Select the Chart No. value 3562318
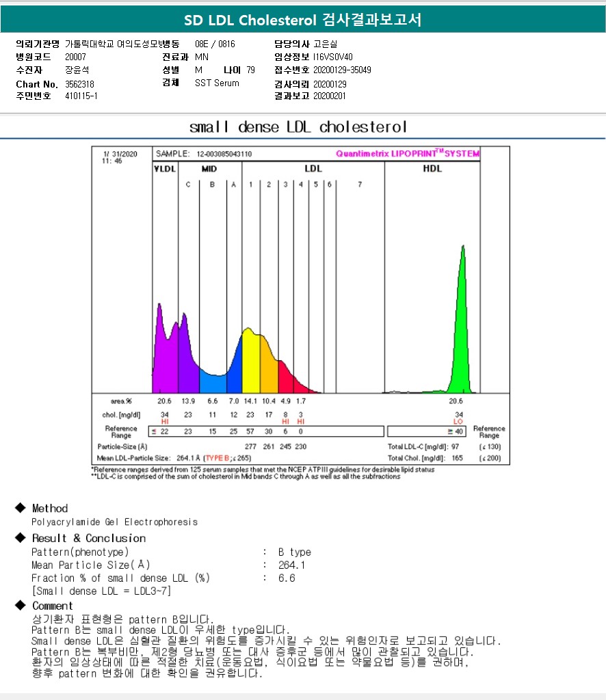Viewport: 606px width, 700px height. 79,84
